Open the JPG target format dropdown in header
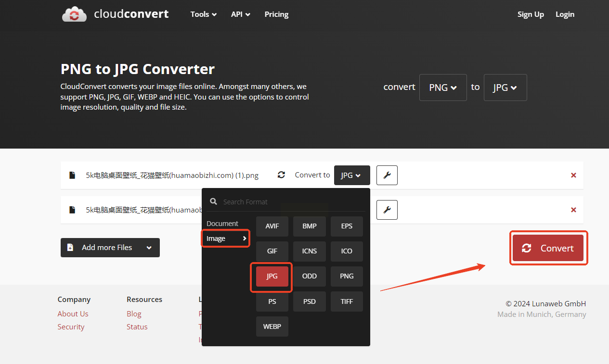 (x=505, y=88)
